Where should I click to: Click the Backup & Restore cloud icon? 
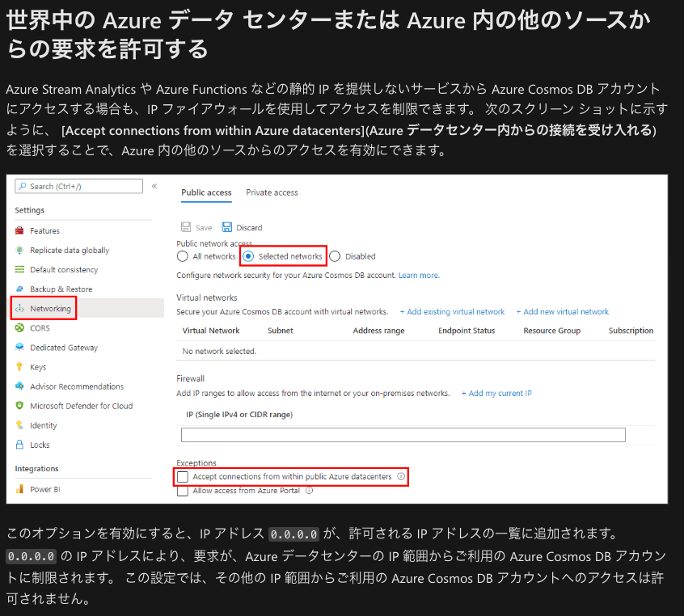pos(19,289)
